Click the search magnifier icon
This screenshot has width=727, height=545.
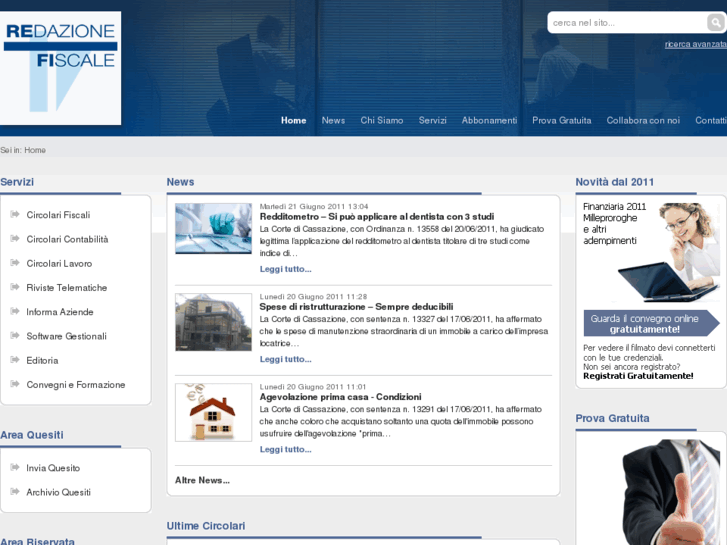tap(716, 22)
